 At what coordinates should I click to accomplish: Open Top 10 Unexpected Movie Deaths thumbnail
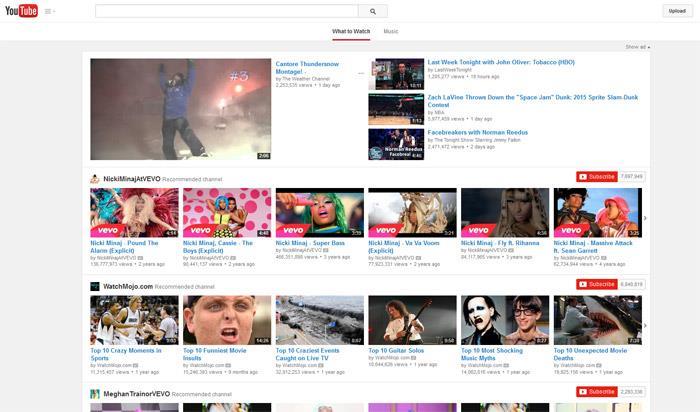tap(598, 320)
